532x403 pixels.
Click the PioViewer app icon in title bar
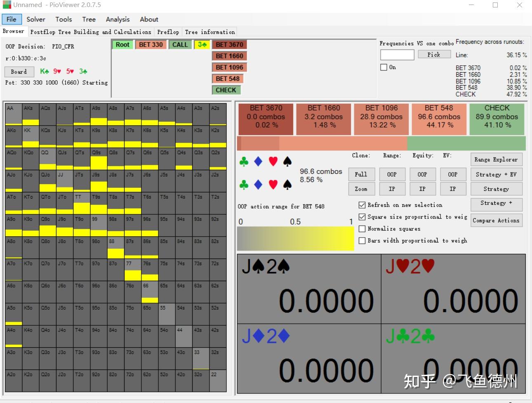7,5
